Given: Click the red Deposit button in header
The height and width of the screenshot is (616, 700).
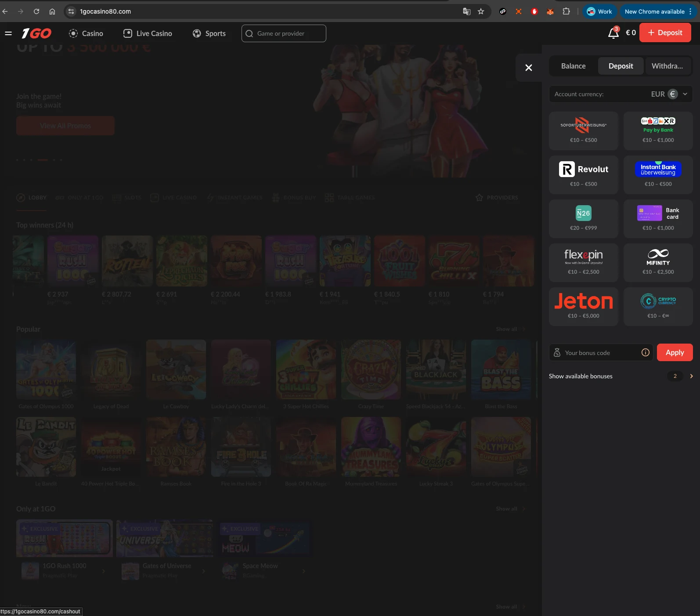Looking at the screenshot, I should [665, 33].
